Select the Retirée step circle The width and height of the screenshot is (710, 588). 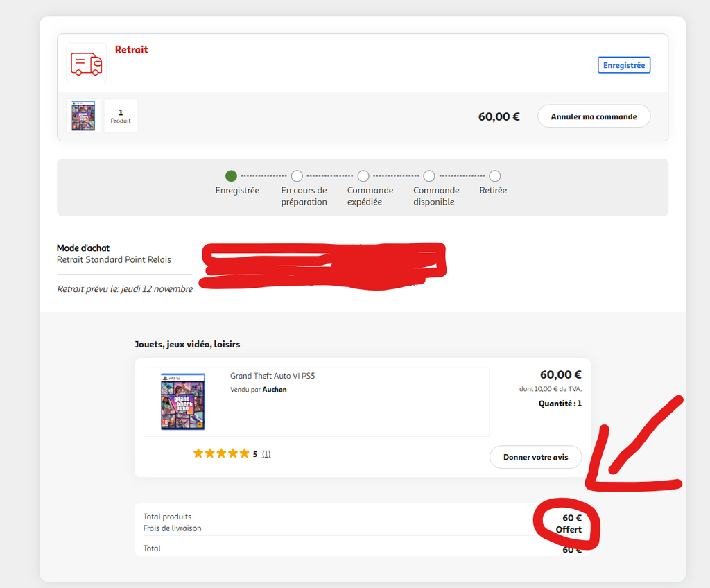point(495,175)
